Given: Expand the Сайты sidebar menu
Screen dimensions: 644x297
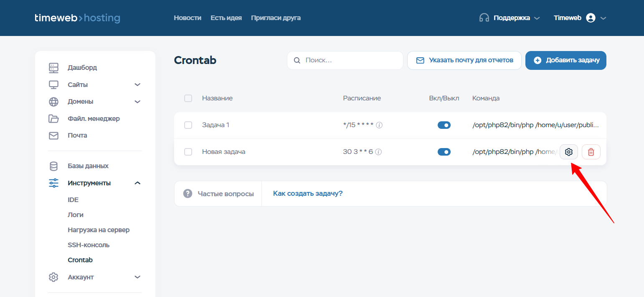Looking at the screenshot, I should [x=137, y=84].
